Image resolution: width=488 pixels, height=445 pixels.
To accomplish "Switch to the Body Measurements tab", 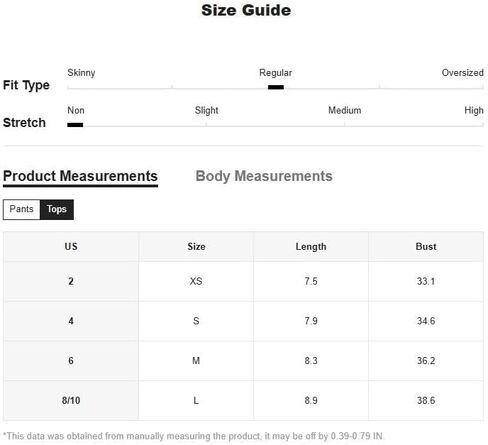I will (264, 176).
